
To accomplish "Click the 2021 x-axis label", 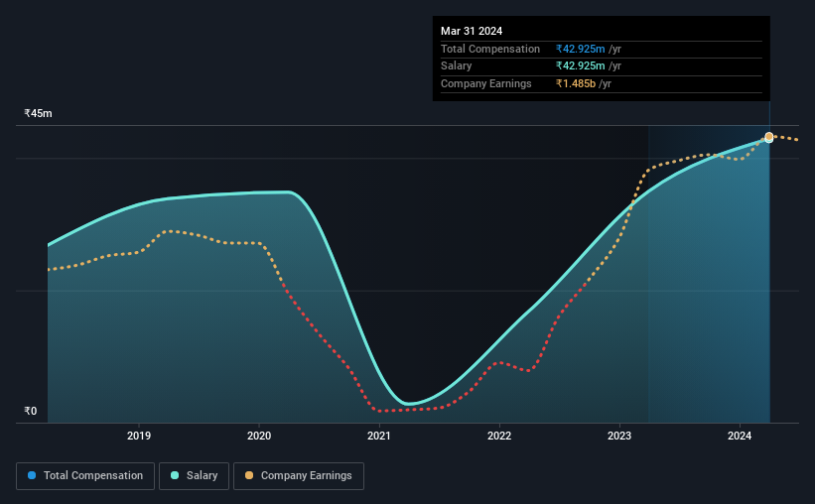I will click(379, 436).
